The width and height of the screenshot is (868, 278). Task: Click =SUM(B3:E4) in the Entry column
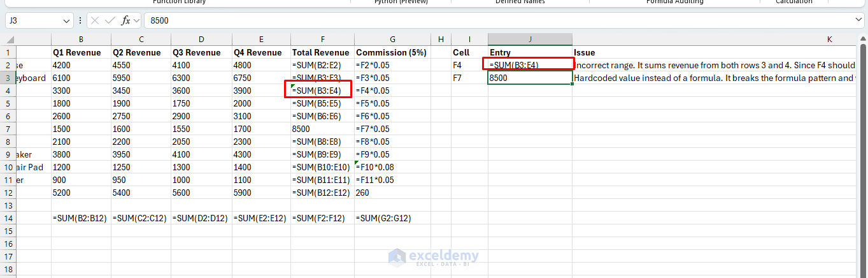pos(530,65)
